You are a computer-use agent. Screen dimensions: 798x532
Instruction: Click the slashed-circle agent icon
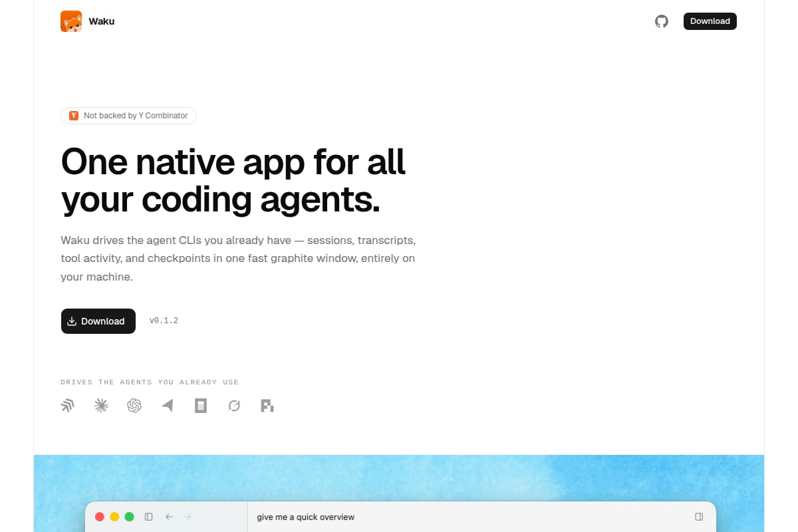click(234, 406)
